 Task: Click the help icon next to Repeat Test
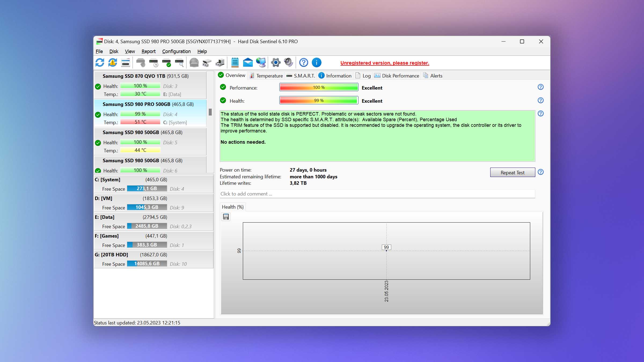(541, 172)
